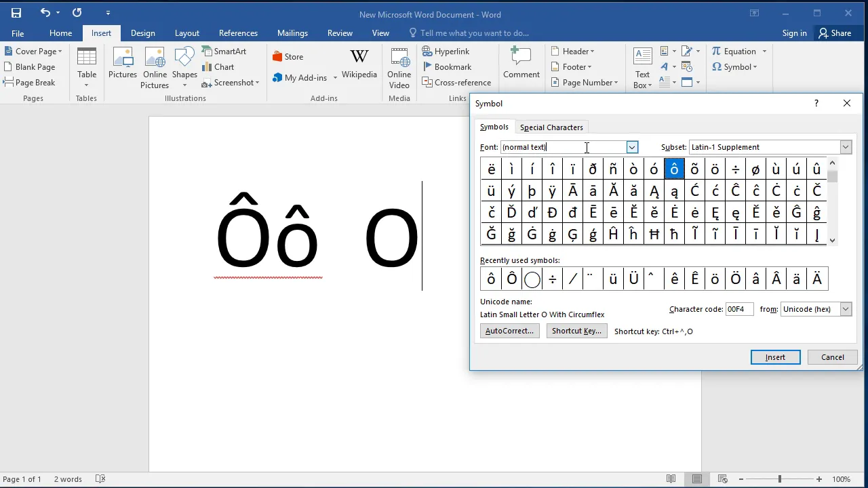The image size is (868, 488).
Task: Insert a Bookmark
Action: (x=447, y=67)
